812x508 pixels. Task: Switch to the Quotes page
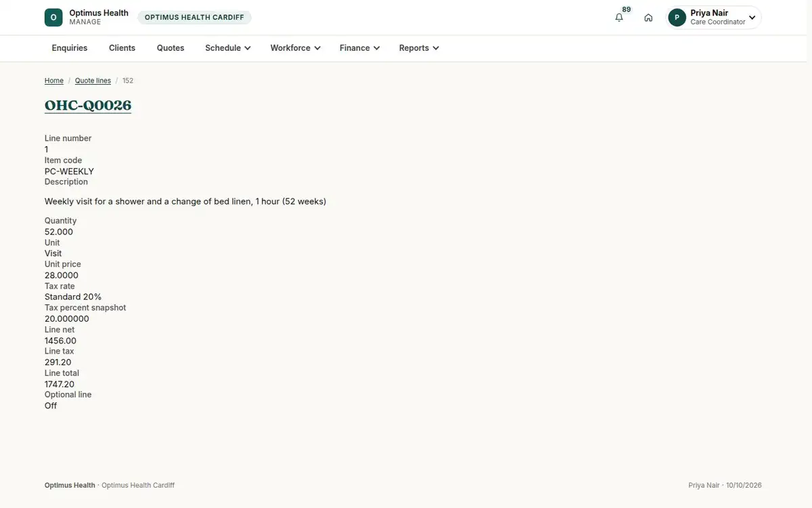(171, 48)
